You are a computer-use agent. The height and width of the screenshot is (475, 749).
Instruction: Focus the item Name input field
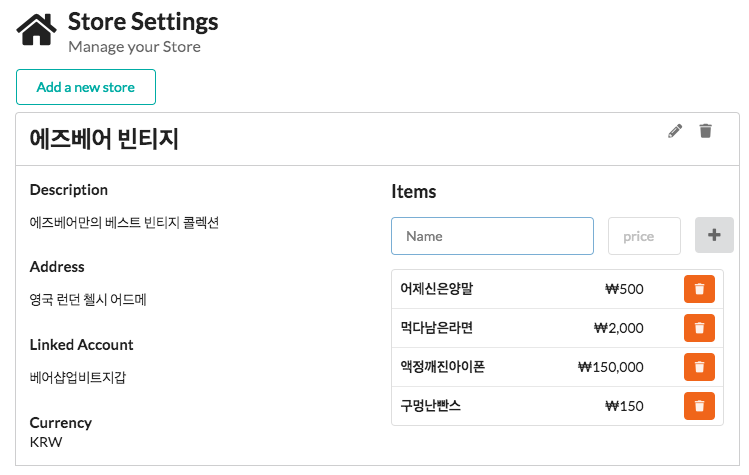tap(492, 236)
